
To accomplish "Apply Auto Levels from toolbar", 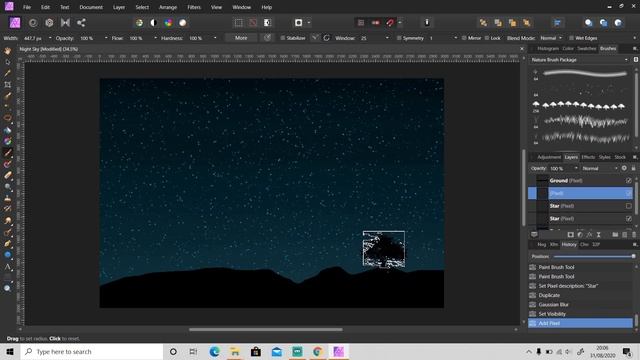I will (139, 23).
